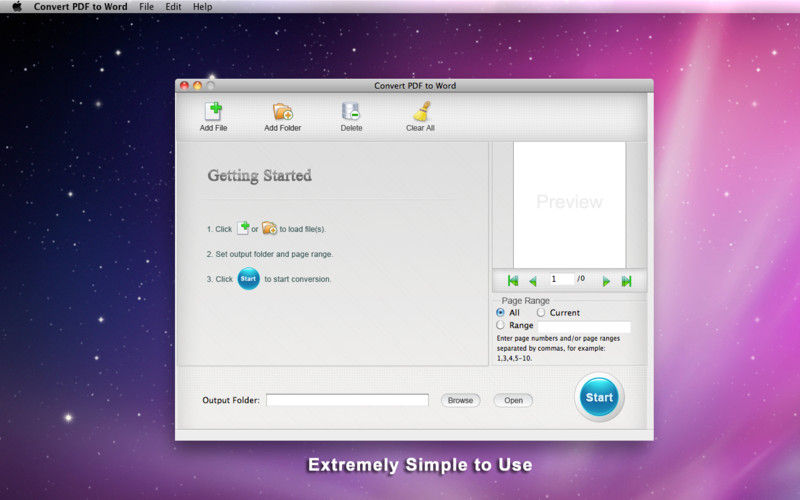Image resolution: width=800 pixels, height=500 pixels.
Task: Close the Convert PDF to Word window
Action: pos(185,86)
